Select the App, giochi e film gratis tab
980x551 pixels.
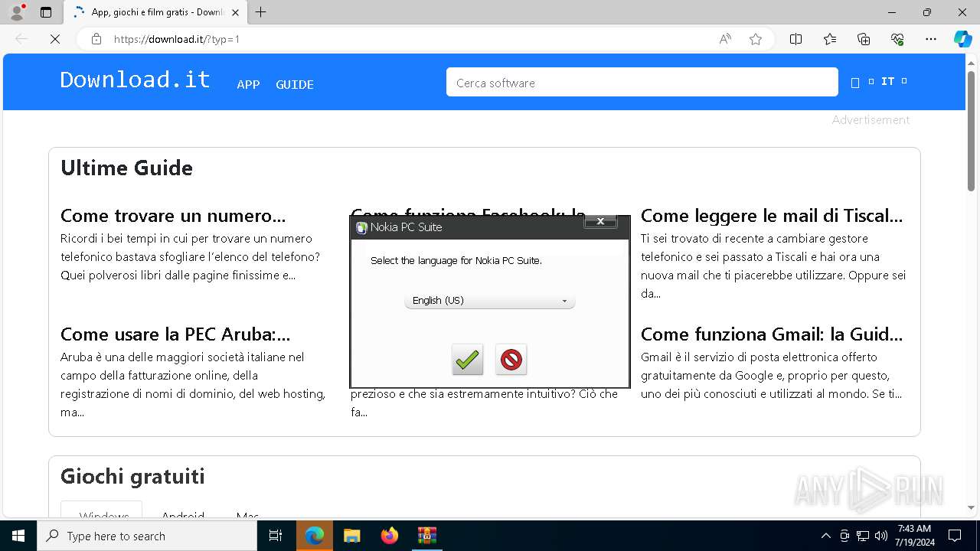[155, 12]
